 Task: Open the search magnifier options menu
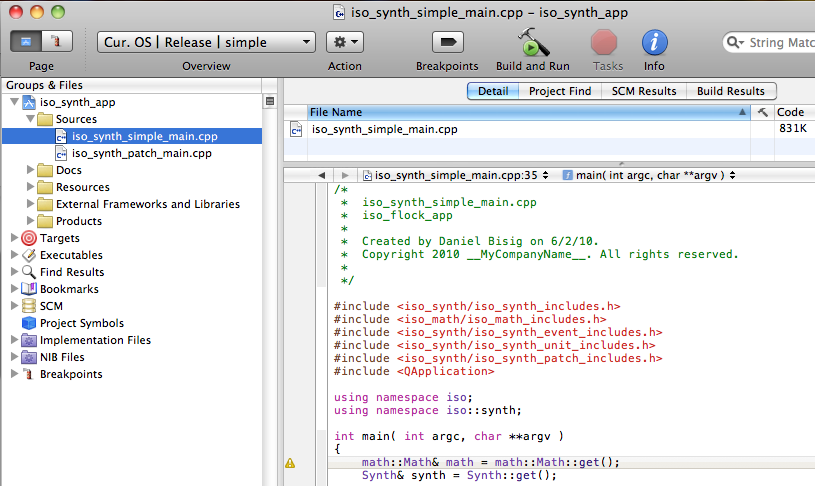(x=735, y=42)
